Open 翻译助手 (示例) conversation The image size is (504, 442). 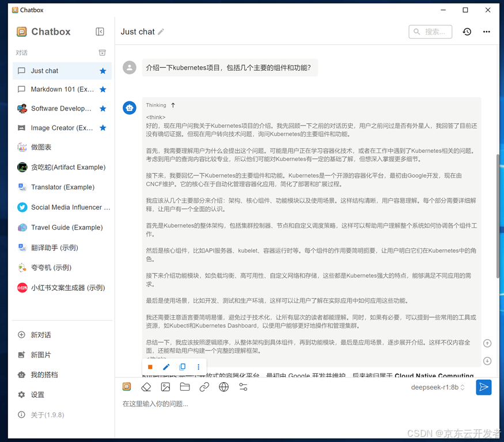coord(62,247)
